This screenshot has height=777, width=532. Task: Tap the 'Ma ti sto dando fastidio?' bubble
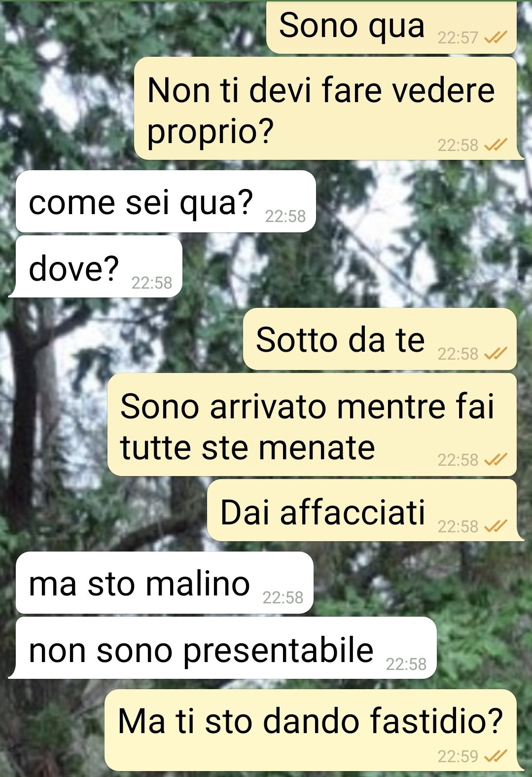point(314,730)
